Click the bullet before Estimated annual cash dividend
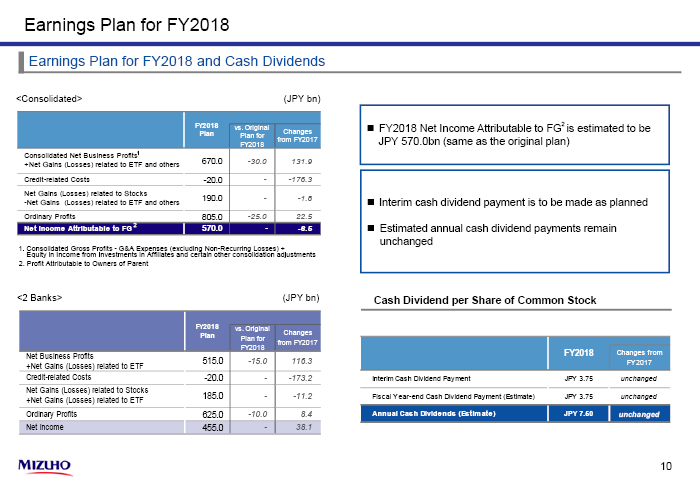This screenshot has width=700, height=485. (370, 228)
